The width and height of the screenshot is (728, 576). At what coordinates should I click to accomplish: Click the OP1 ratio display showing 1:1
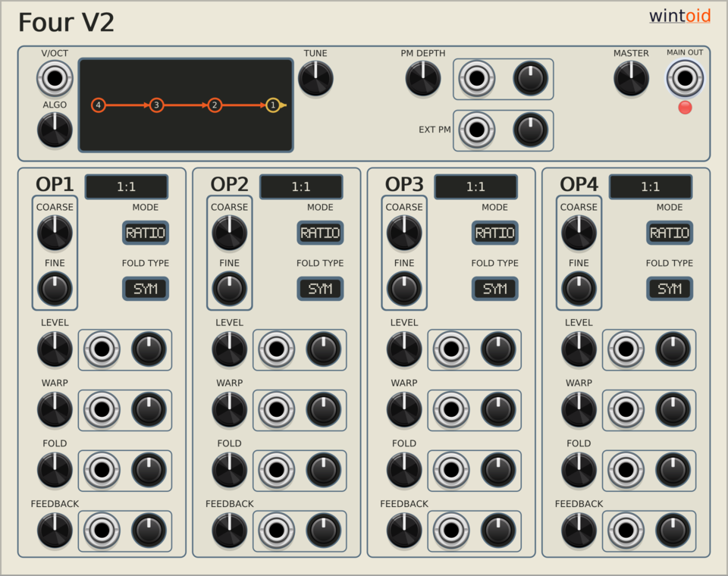click(127, 186)
